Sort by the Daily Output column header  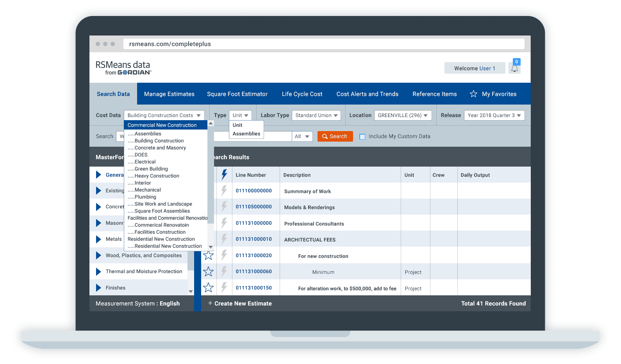coord(475,175)
